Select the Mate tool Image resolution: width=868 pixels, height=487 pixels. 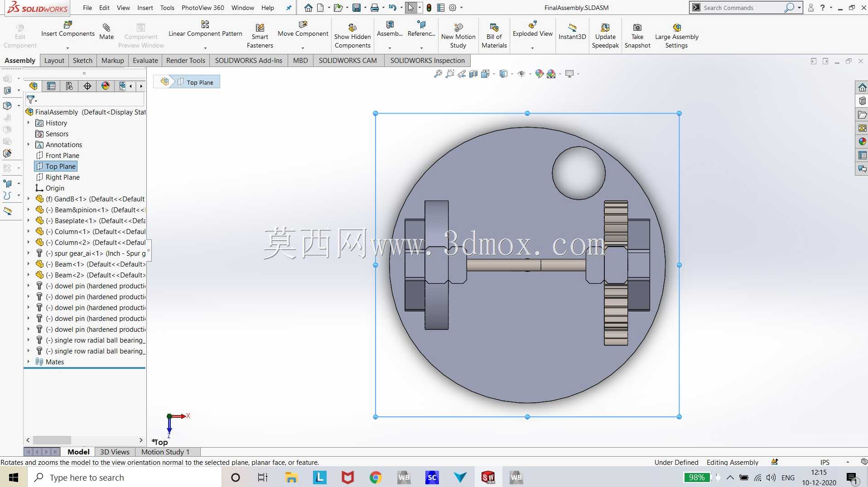pyautogui.click(x=106, y=32)
